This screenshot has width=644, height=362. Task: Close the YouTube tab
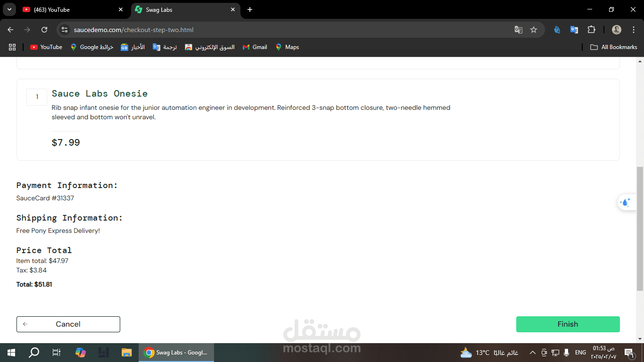point(121,9)
